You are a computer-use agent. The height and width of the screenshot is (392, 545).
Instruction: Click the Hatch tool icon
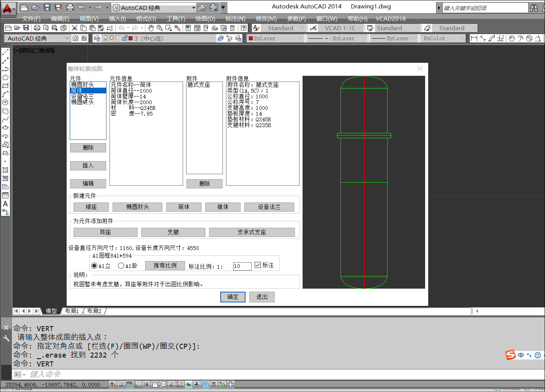[5, 170]
